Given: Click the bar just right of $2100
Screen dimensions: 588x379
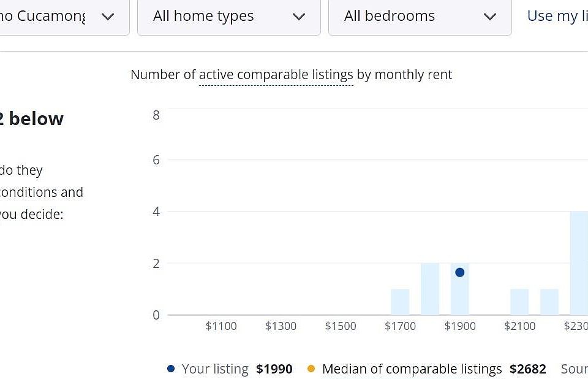Looking at the screenshot, I should (x=549, y=302).
